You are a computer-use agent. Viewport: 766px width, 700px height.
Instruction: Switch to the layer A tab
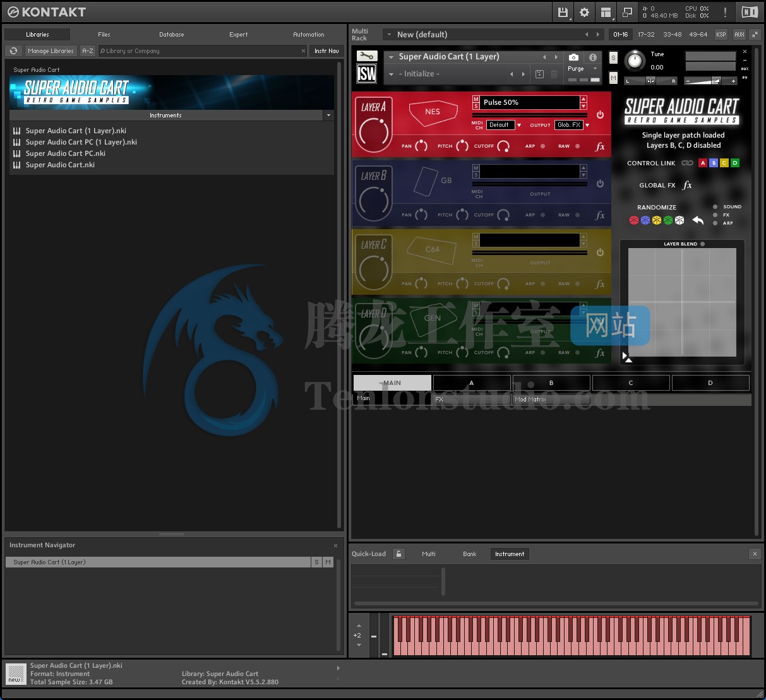click(x=472, y=383)
